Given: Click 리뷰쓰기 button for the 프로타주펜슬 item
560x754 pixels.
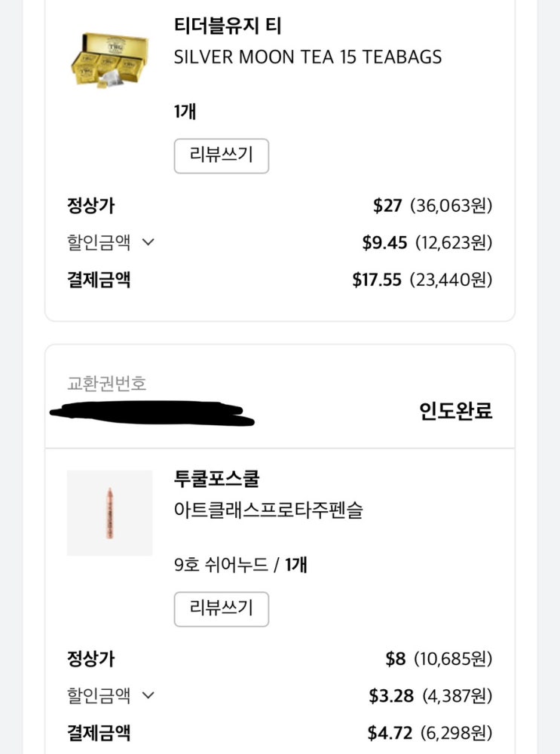Looking at the screenshot, I should coord(221,608).
